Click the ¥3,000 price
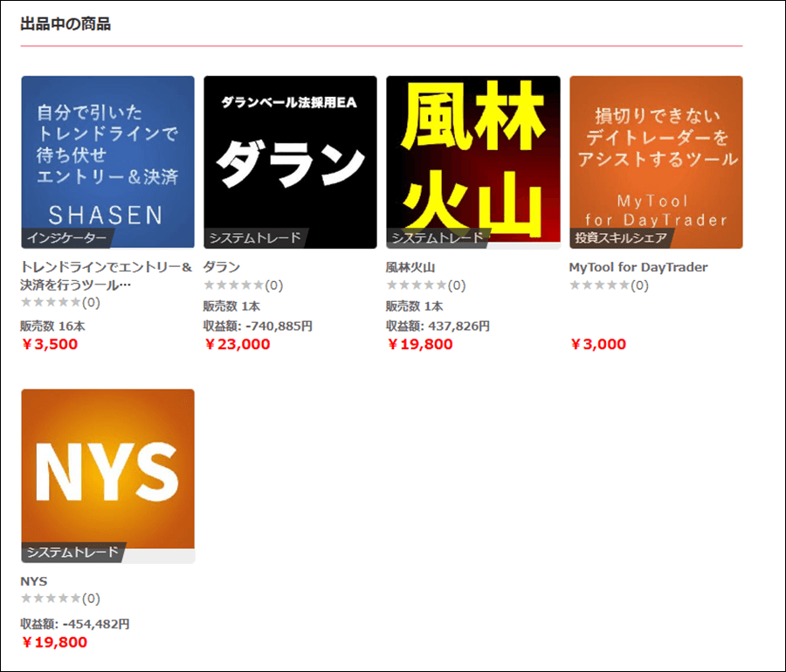 click(597, 345)
